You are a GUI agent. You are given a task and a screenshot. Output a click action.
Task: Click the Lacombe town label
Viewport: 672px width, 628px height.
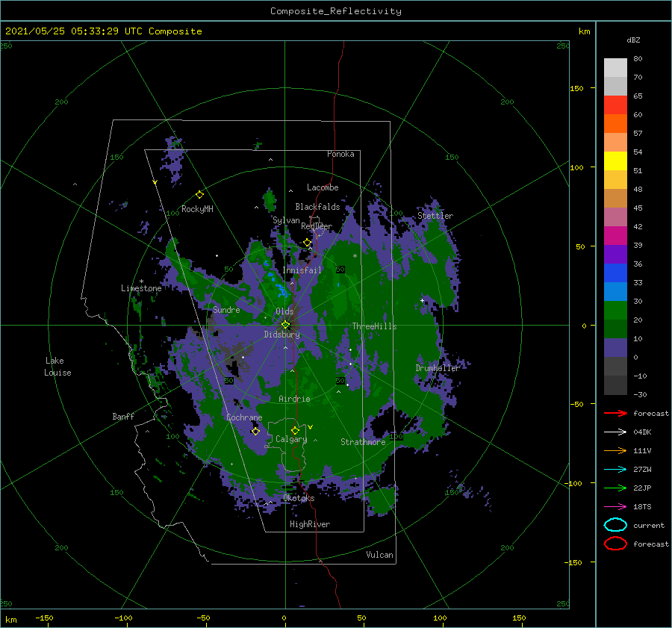pos(323,187)
